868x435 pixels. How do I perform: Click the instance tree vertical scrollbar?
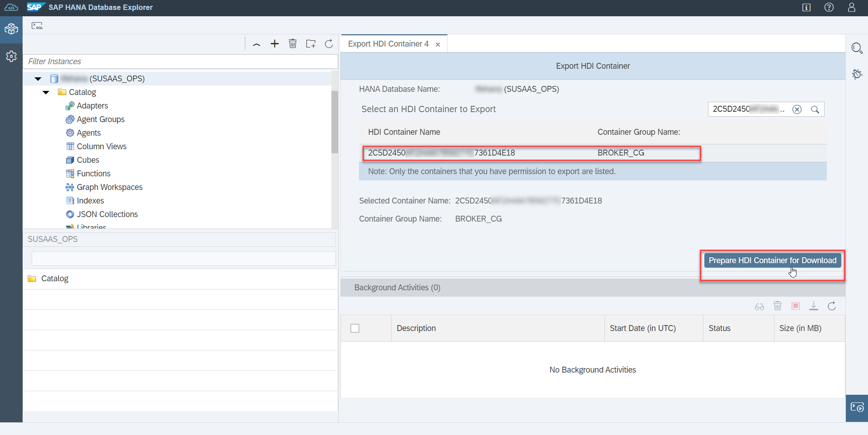click(x=335, y=122)
